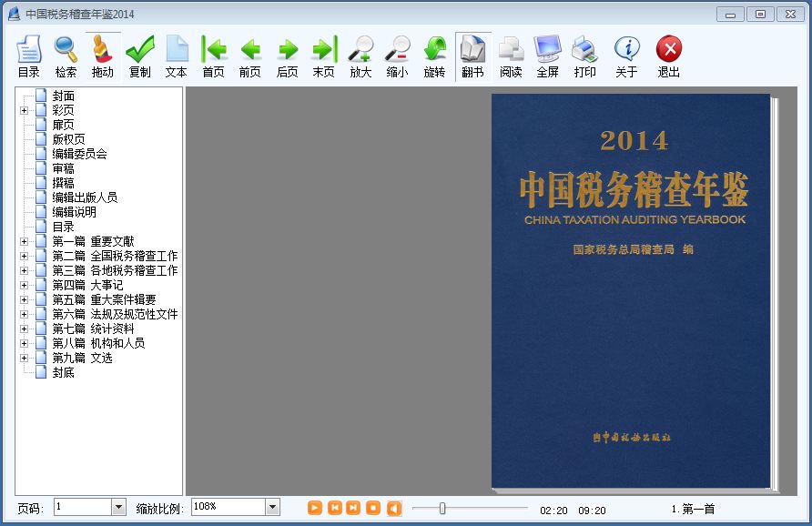Select 目录 entry in tree
Screen dimensions: 812x526
[63, 227]
